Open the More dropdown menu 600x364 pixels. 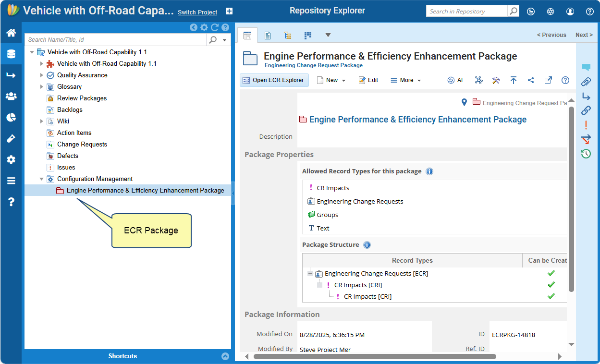pyautogui.click(x=406, y=80)
